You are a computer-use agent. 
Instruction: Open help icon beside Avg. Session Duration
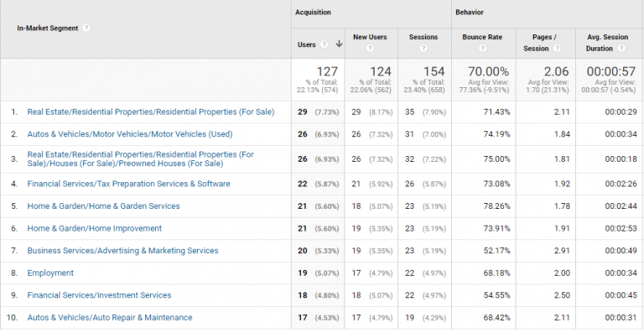(x=621, y=49)
